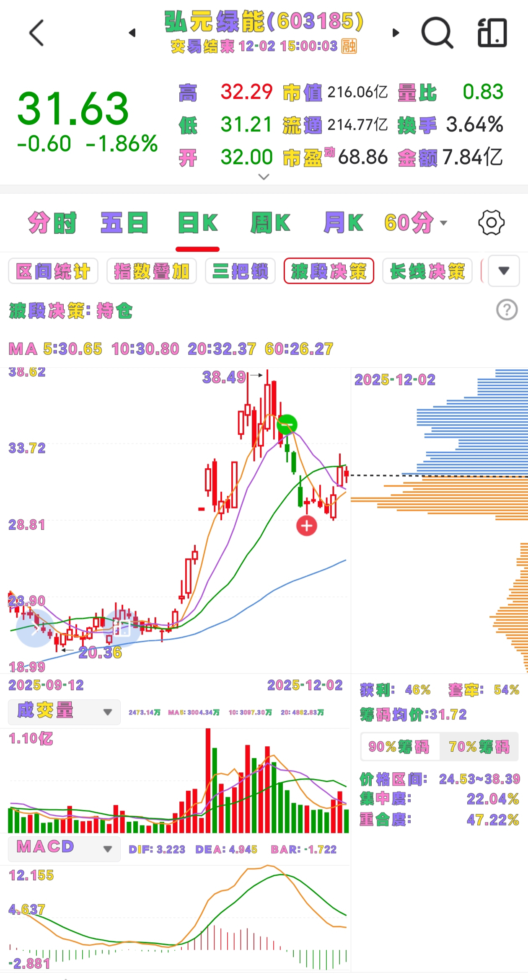Tap the tallest red volume bar
Image resolution: width=528 pixels, height=980 pixels.
(208, 780)
